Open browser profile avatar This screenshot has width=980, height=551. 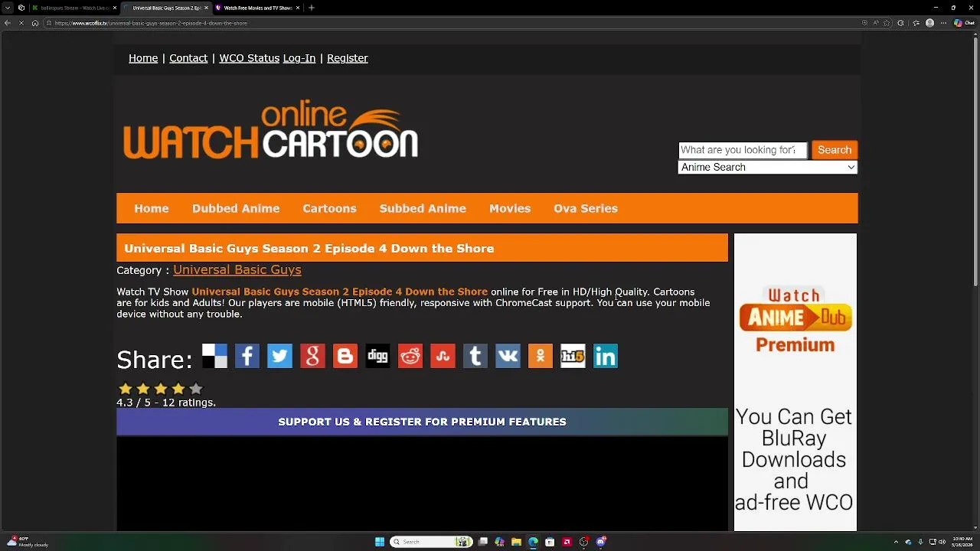tap(930, 23)
